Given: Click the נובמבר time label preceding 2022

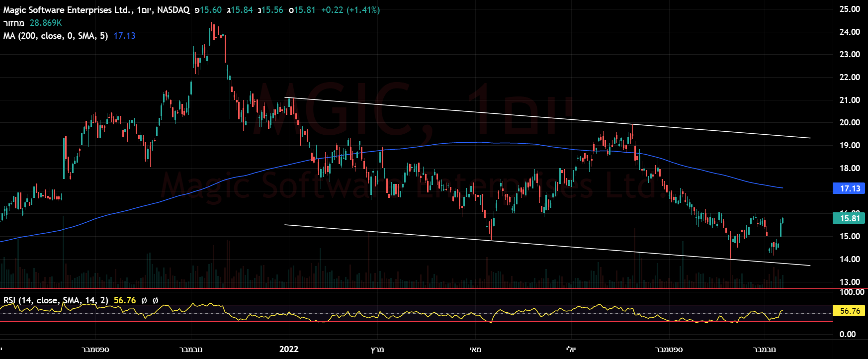Looking at the screenshot, I should pos(191,349).
